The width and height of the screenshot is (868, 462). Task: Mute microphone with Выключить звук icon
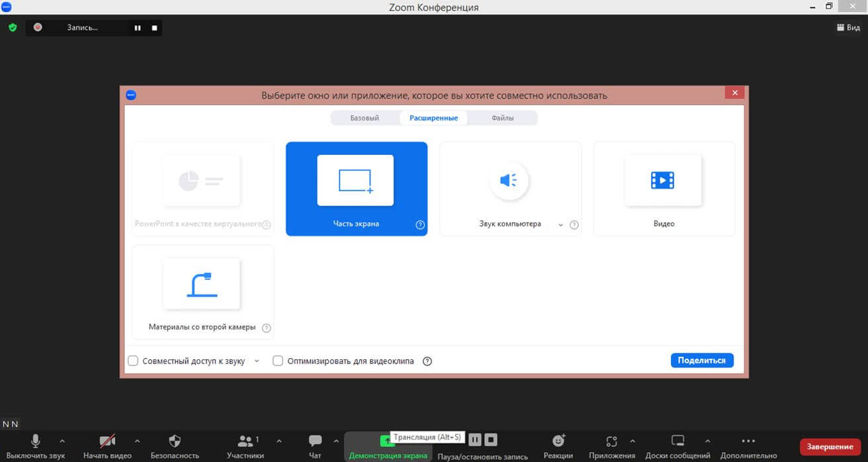pos(36,441)
